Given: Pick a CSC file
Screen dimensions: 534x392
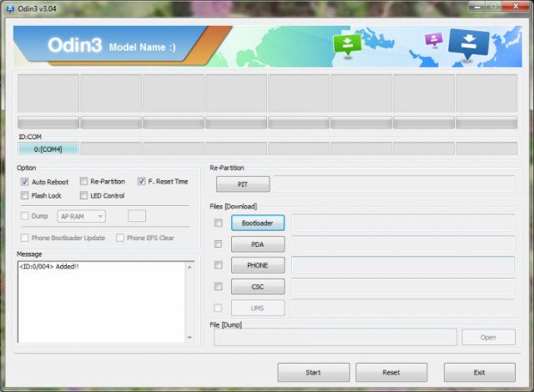Looking at the screenshot, I should point(258,287).
